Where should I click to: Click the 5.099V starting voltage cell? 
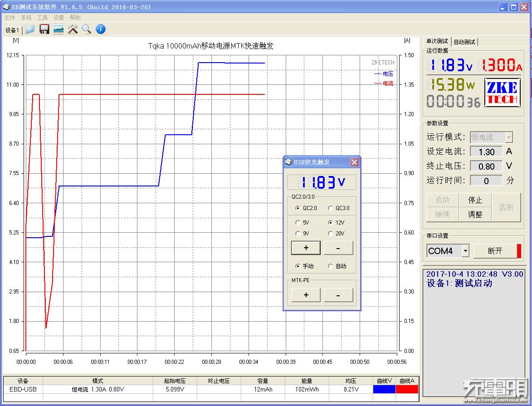coord(175,389)
